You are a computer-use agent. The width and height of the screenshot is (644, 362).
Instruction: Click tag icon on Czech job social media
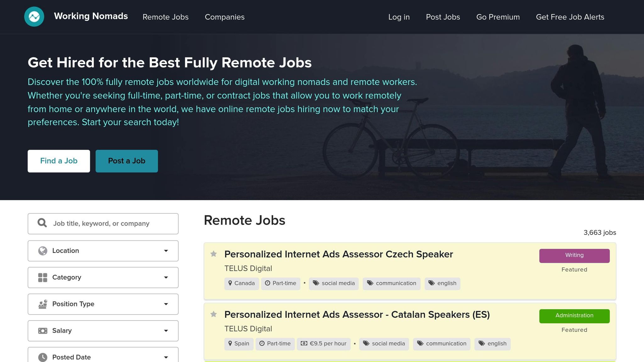coord(316,283)
